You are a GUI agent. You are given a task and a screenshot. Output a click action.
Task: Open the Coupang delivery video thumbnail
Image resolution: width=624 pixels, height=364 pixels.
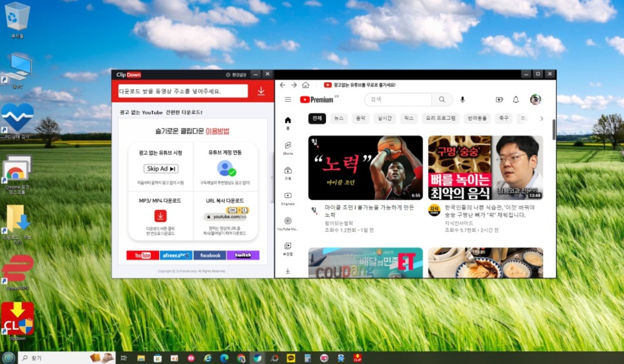[x=365, y=263]
